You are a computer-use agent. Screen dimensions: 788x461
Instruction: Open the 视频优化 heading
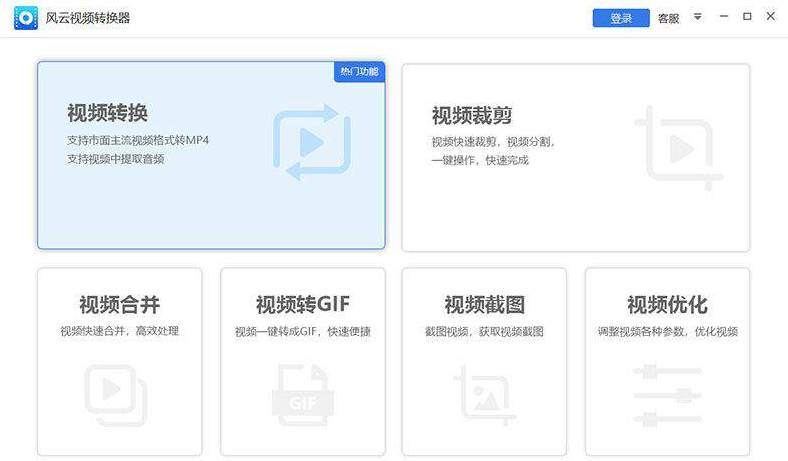[667, 305]
